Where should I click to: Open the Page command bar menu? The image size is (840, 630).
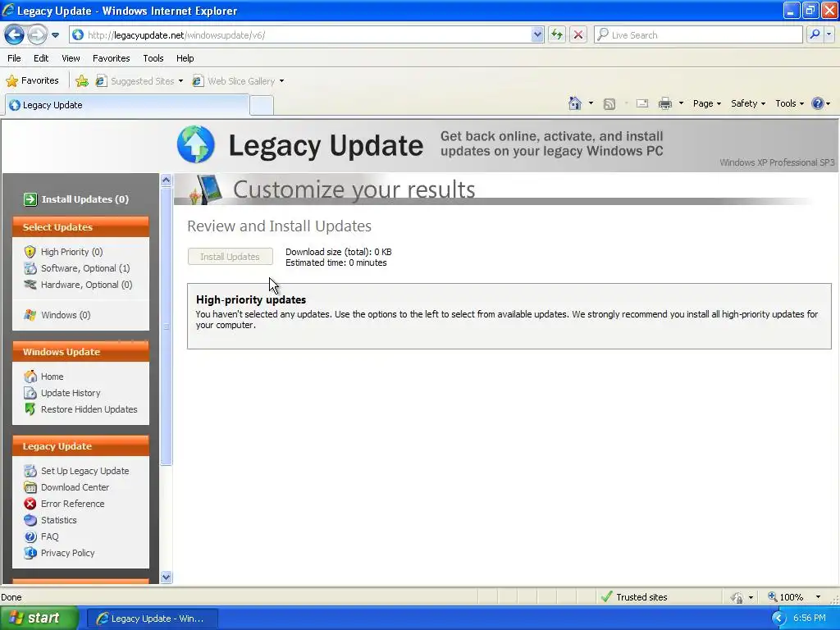(706, 103)
